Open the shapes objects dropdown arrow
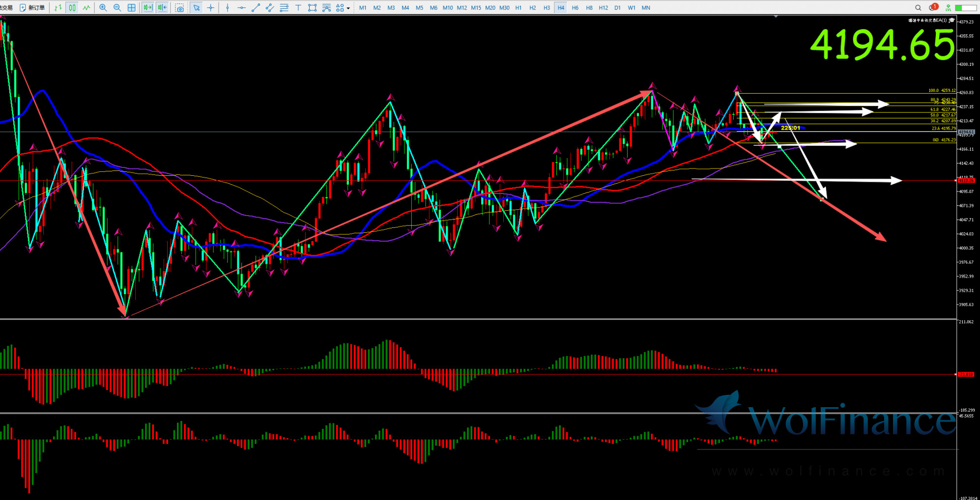Viewport: 980px width, 500px height. (x=348, y=8)
